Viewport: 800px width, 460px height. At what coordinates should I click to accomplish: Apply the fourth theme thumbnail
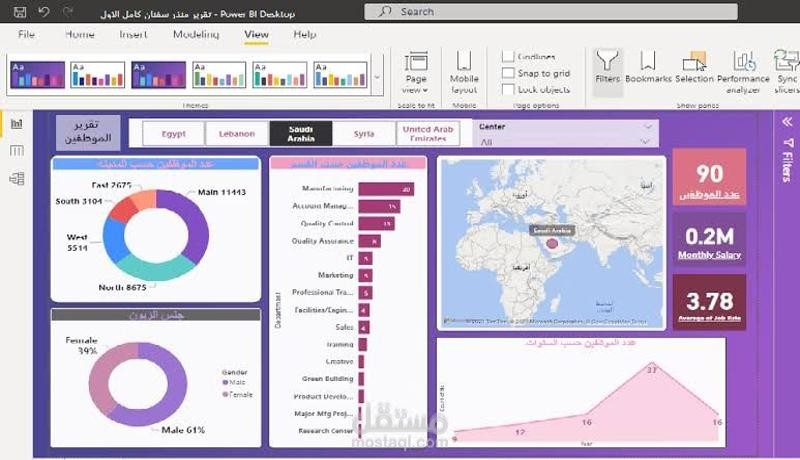click(x=219, y=74)
